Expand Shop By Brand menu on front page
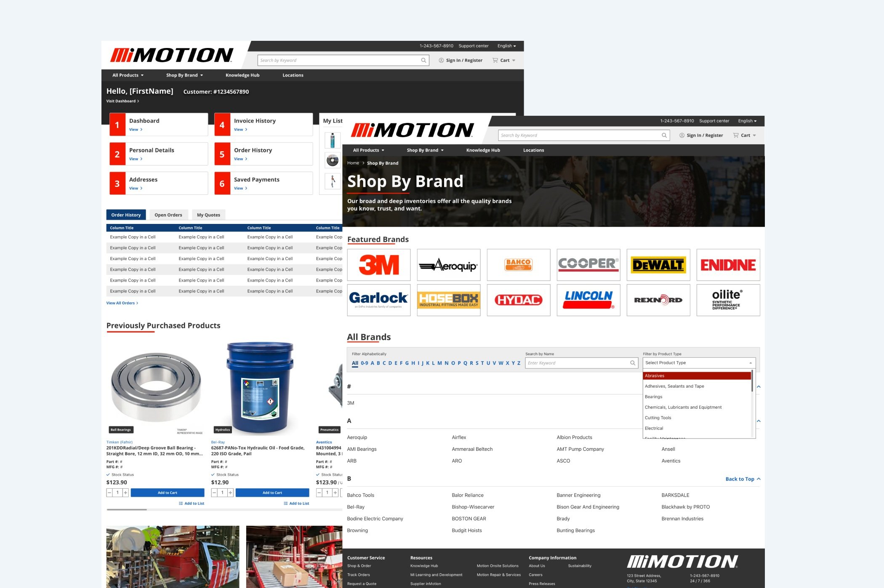Viewport: 884px width, 588px height. (425, 150)
